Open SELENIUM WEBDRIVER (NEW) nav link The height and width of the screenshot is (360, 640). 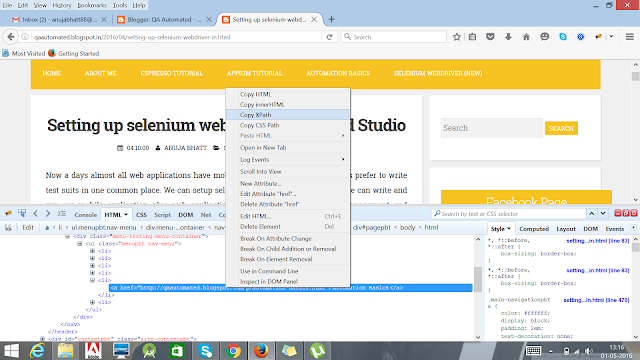point(438,73)
